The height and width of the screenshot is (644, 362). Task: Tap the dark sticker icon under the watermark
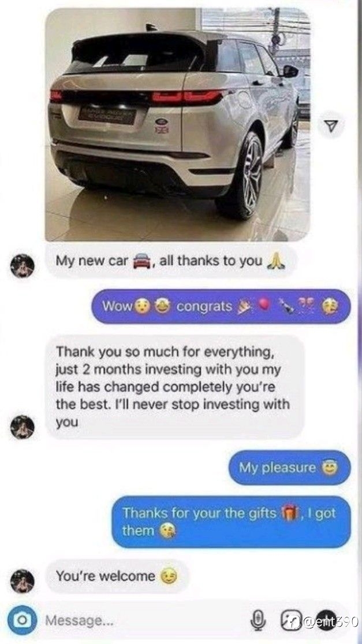(x=327, y=621)
